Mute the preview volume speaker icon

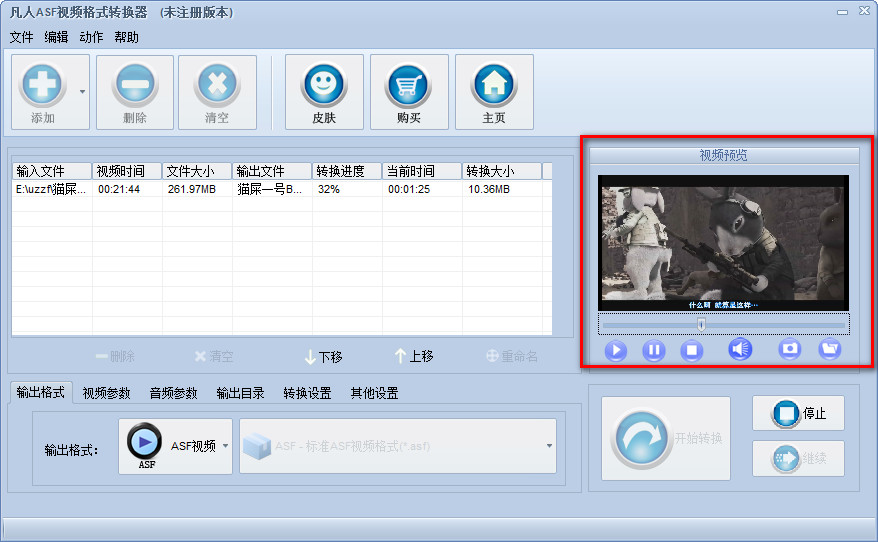(x=740, y=349)
